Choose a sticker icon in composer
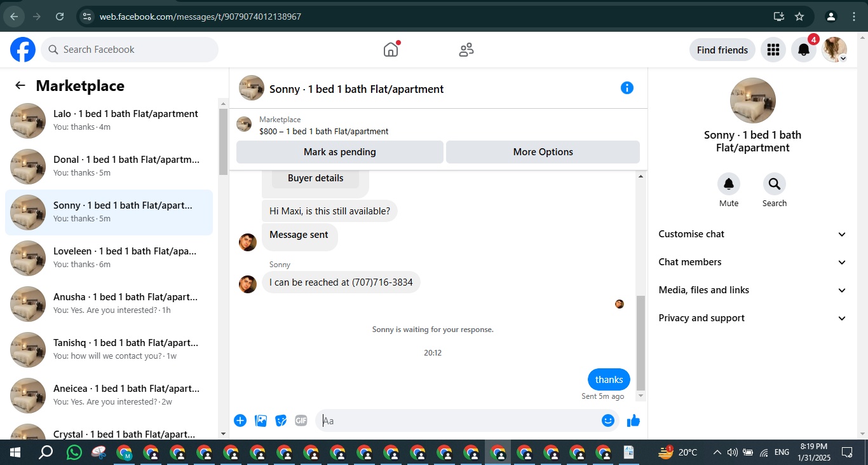Viewport: 868px width, 465px height. point(281,420)
